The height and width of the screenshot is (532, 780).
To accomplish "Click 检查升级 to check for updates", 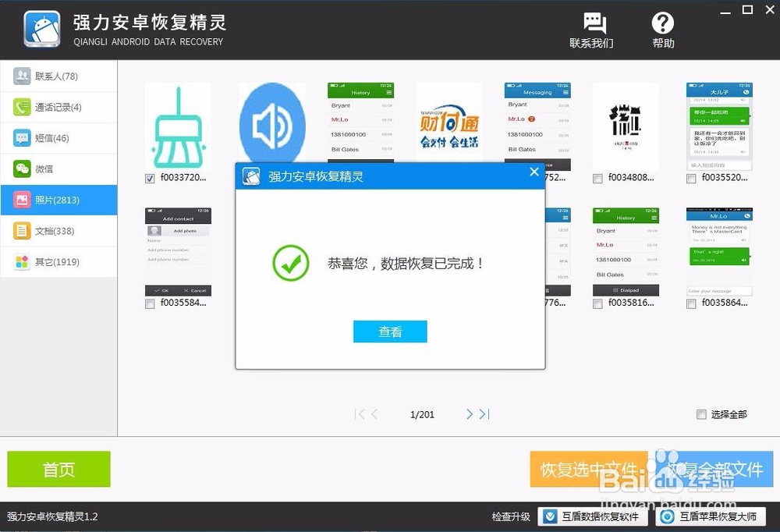I will pyautogui.click(x=511, y=516).
